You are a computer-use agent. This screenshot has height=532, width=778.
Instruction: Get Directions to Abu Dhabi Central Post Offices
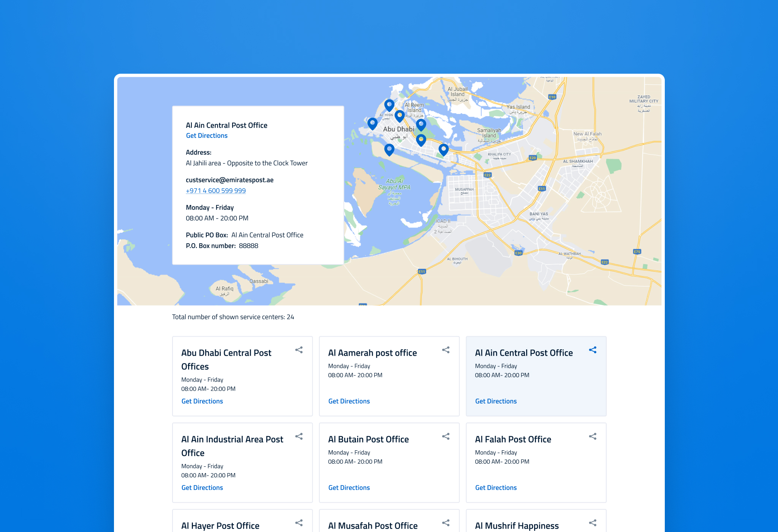point(202,401)
